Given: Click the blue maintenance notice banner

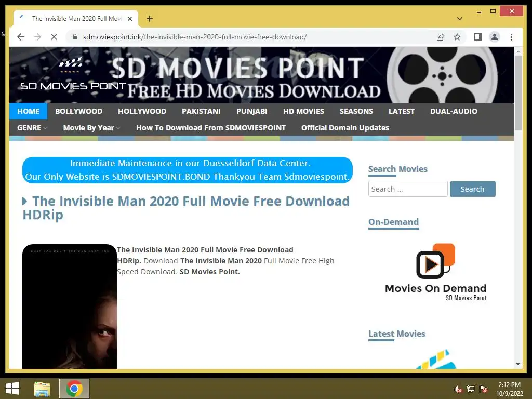Looking at the screenshot, I should pyautogui.click(x=187, y=170).
